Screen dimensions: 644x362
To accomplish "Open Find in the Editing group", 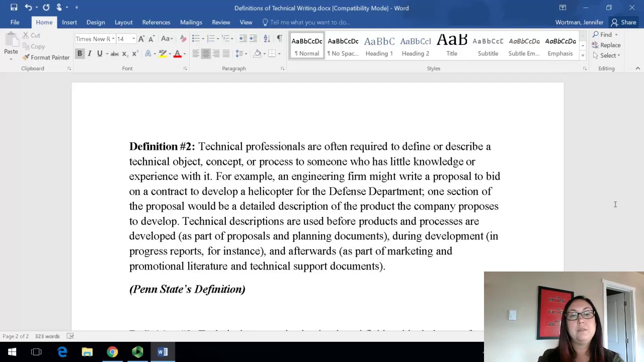I will [x=602, y=35].
